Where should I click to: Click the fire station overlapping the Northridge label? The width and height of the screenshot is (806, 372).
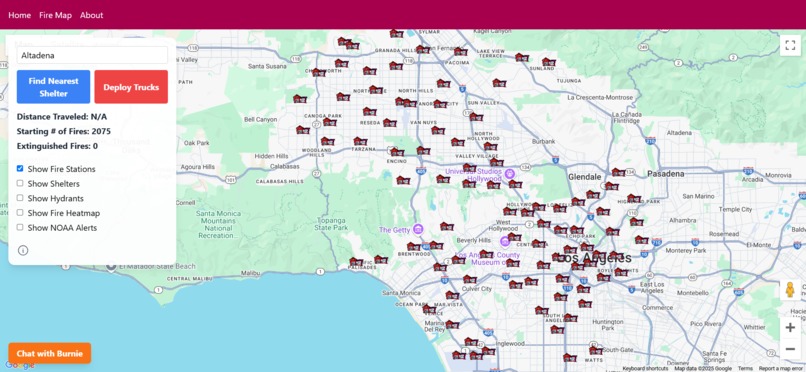pyautogui.click(x=376, y=90)
